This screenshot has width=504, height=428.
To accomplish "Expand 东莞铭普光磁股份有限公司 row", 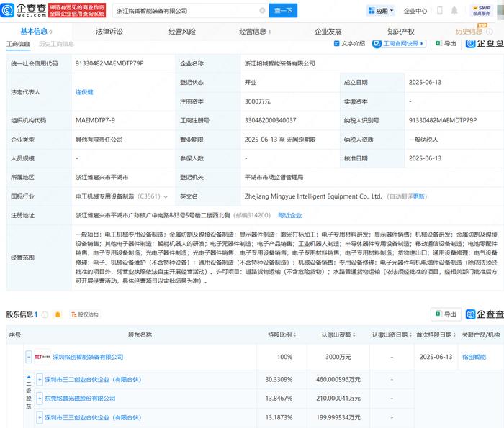I will point(40,399).
